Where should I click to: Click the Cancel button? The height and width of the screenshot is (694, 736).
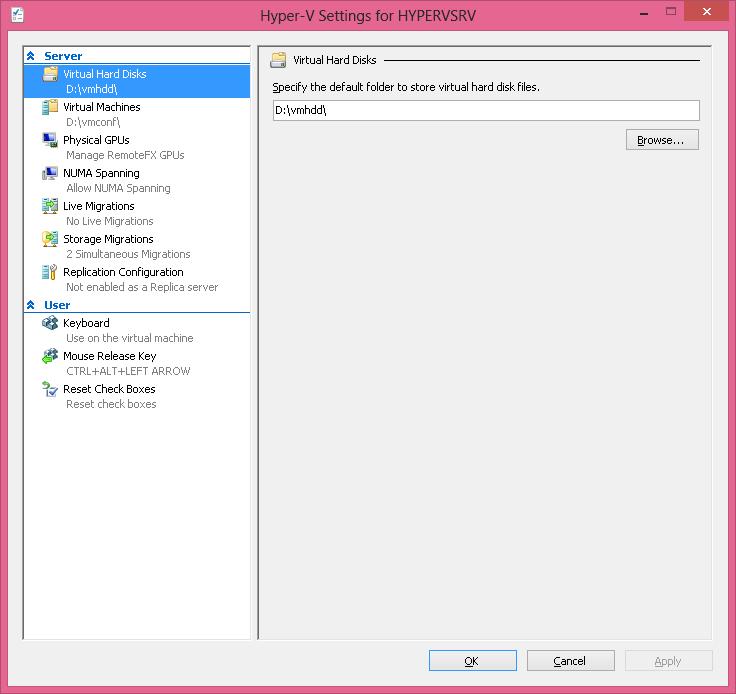tap(570, 661)
